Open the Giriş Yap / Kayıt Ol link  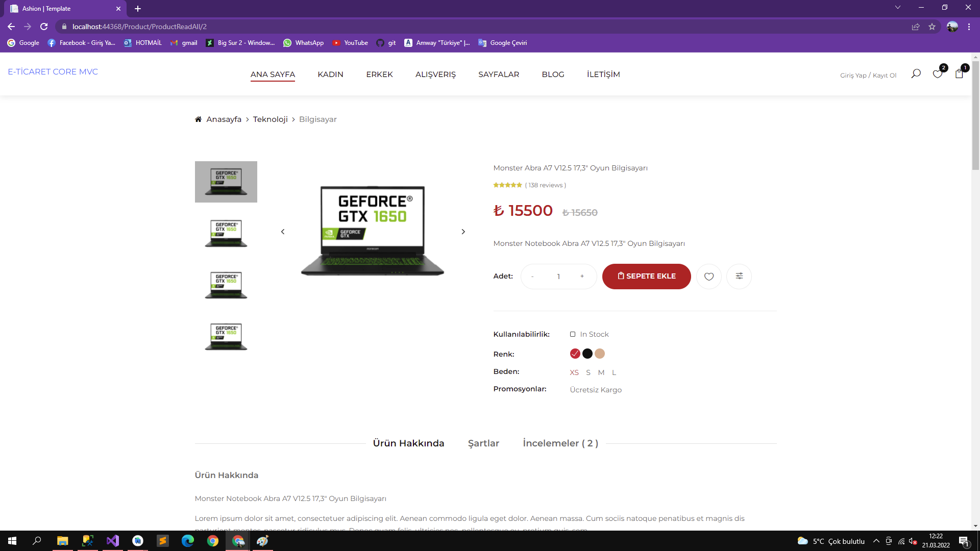[868, 76]
